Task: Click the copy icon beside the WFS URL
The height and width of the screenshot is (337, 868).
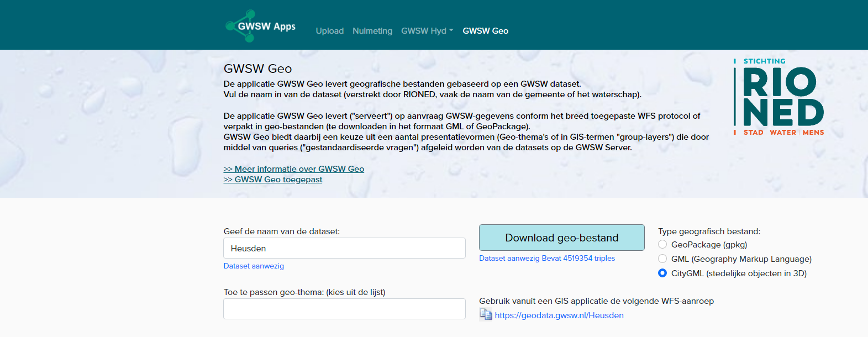Action: click(x=486, y=314)
